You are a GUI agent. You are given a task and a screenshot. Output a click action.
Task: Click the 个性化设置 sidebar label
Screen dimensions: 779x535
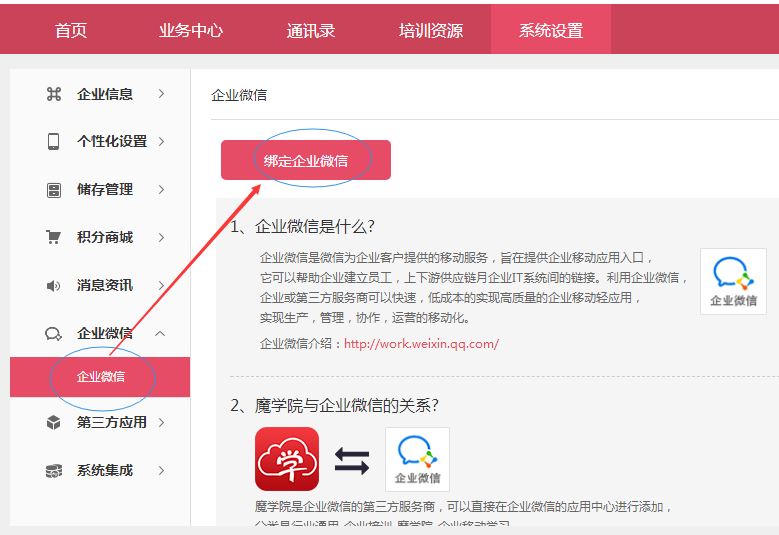click(x=112, y=142)
